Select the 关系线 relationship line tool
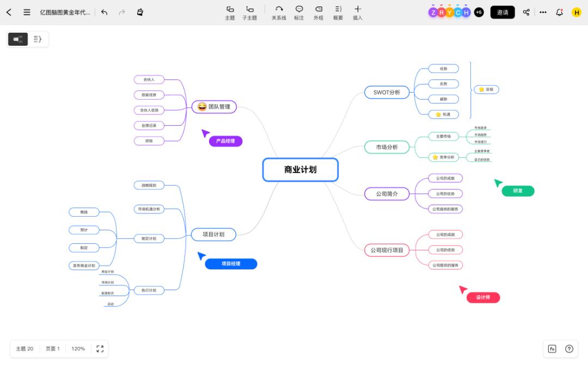Screen dimensions: 588x368 click(279, 12)
